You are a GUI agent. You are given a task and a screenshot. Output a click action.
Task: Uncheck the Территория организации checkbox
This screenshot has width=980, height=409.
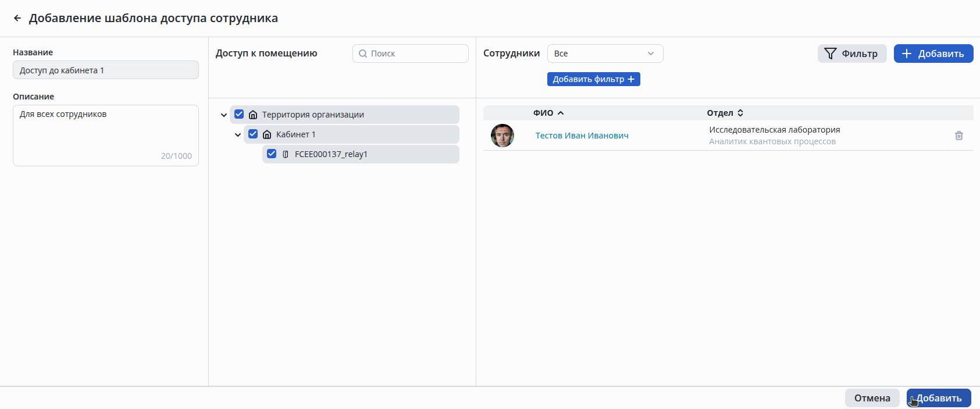point(239,115)
